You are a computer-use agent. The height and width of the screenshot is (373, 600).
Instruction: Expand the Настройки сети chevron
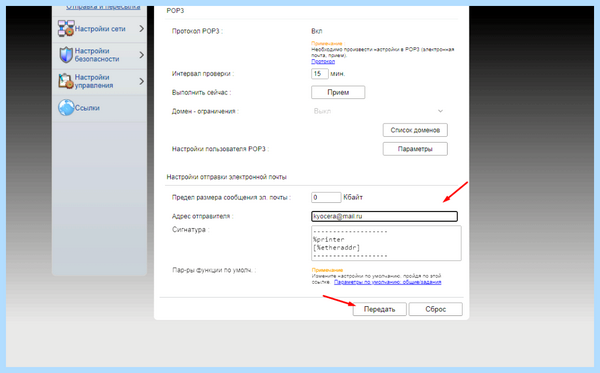click(142, 29)
